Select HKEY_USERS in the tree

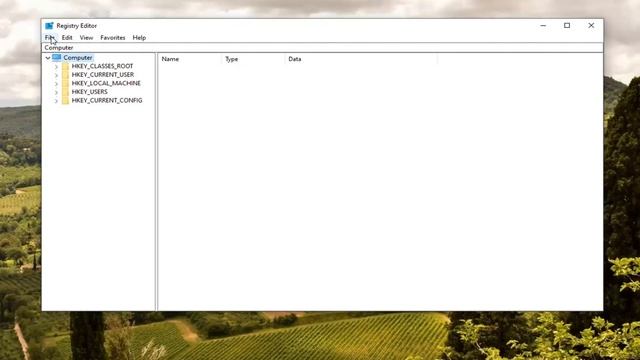pyautogui.click(x=89, y=92)
